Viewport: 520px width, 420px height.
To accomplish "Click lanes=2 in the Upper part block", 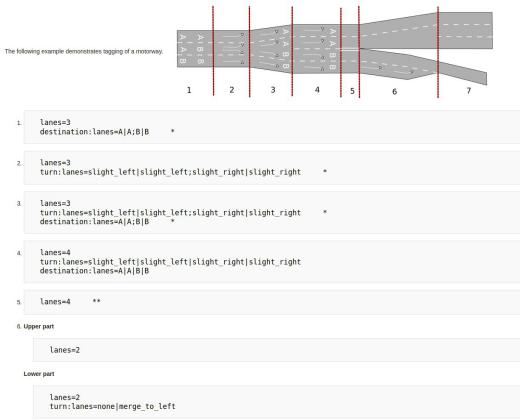I will coord(65,350).
